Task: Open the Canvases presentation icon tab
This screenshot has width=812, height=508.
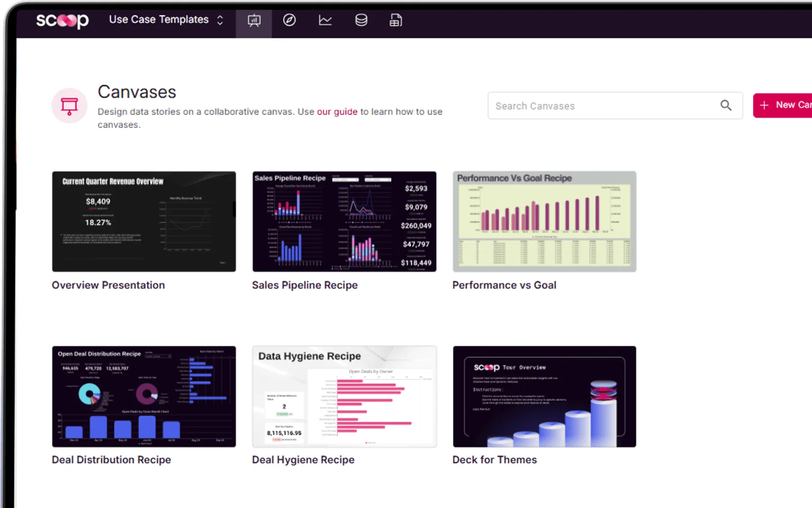Action: [x=254, y=20]
